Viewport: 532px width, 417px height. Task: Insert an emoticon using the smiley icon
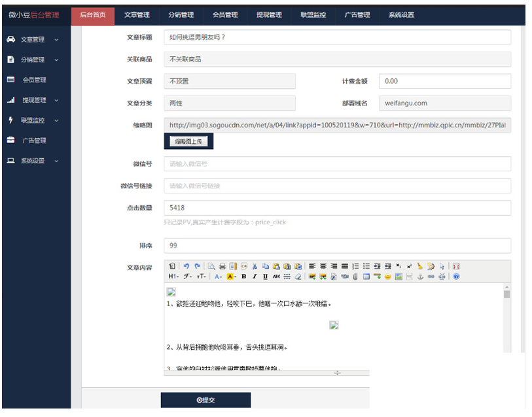(387, 276)
